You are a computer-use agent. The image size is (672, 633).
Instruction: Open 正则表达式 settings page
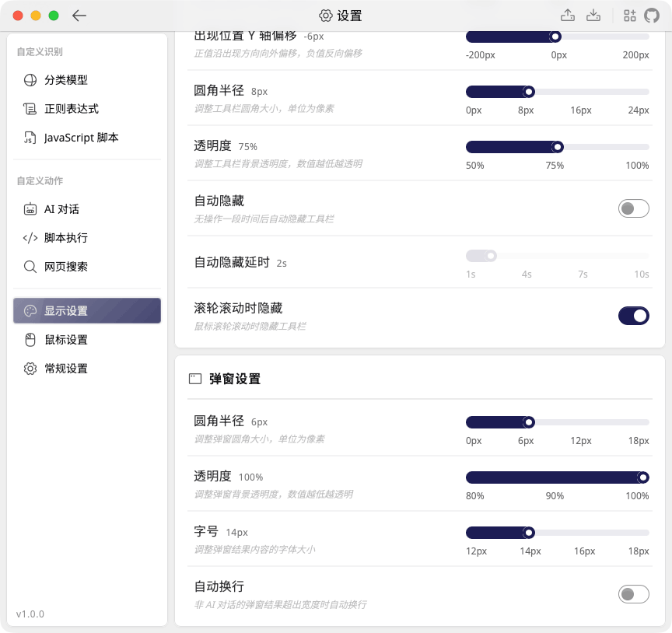point(87,109)
